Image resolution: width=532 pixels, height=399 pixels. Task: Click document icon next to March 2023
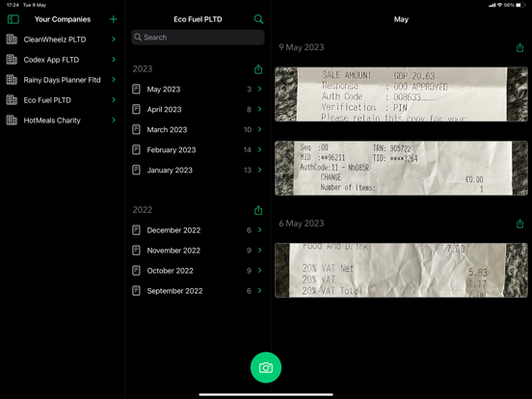[x=136, y=129]
